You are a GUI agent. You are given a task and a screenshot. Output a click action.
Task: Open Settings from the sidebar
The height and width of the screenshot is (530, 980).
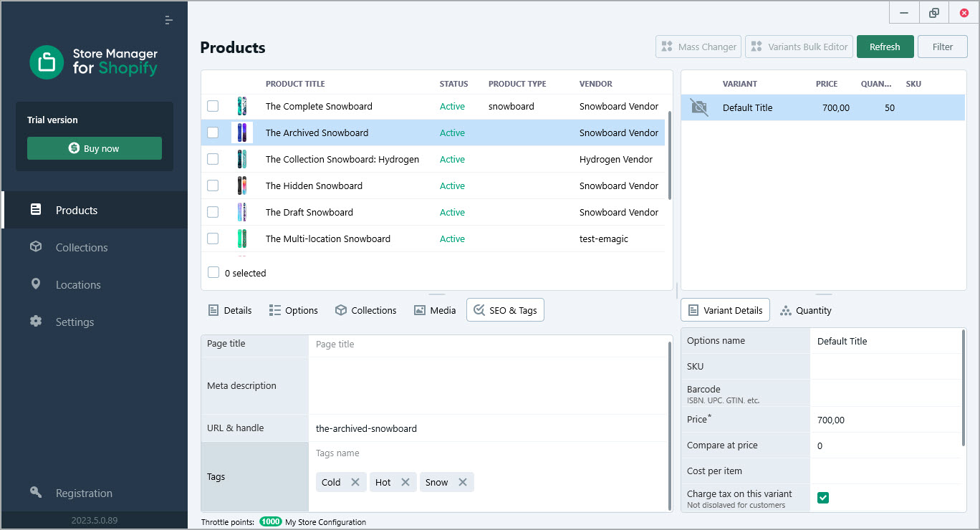click(x=95, y=322)
